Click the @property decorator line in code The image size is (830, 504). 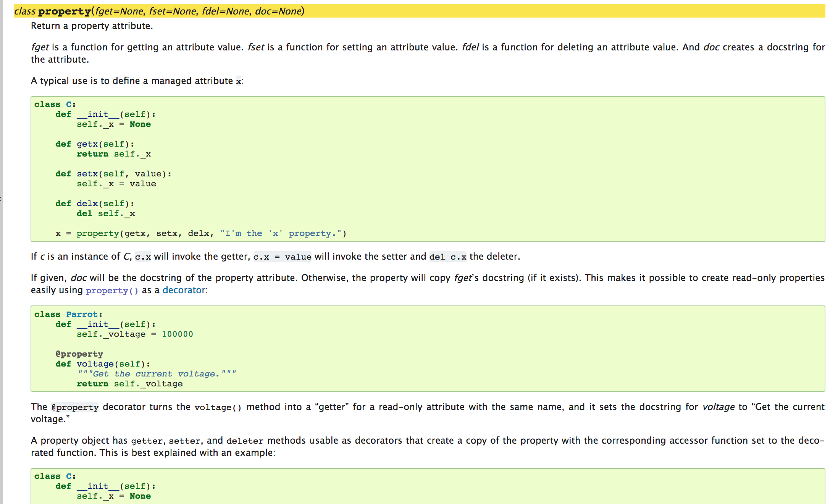[79, 354]
